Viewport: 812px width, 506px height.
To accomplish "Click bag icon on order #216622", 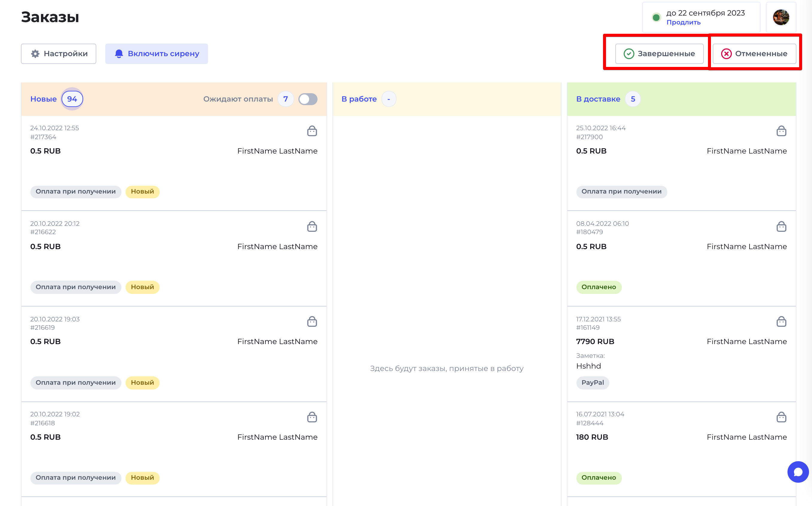I will pyautogui.click(x=312, y=226).
